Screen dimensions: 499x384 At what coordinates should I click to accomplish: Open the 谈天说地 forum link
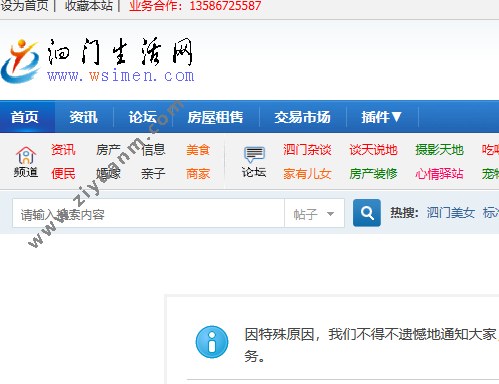(373, 150)
